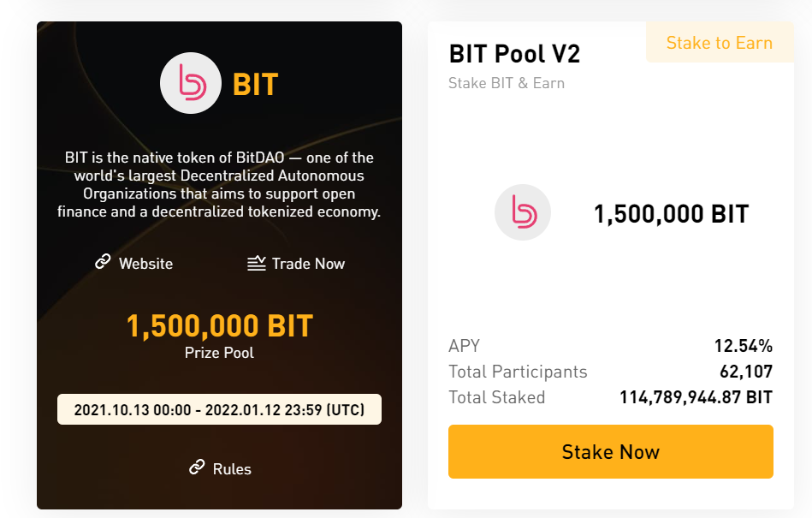Open the Rules link text
This screenshot has width=812, height=518.
point(232,468)
